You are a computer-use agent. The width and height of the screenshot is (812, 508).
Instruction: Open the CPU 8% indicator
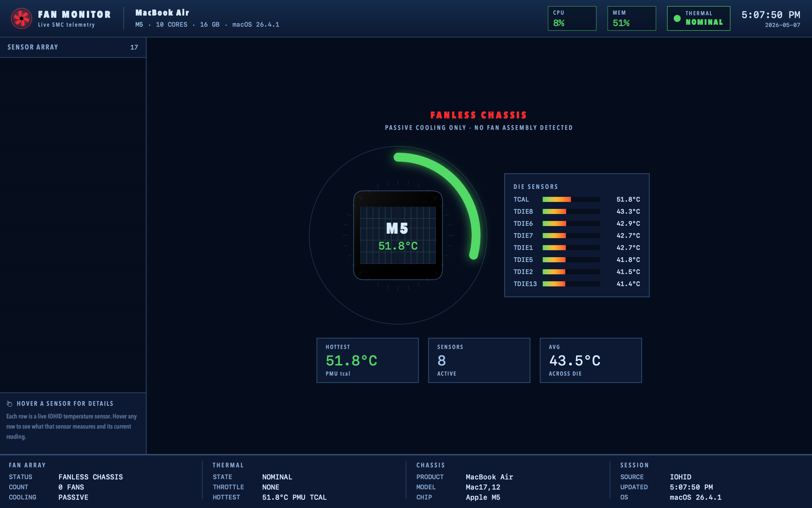click(x=572, y=18)
